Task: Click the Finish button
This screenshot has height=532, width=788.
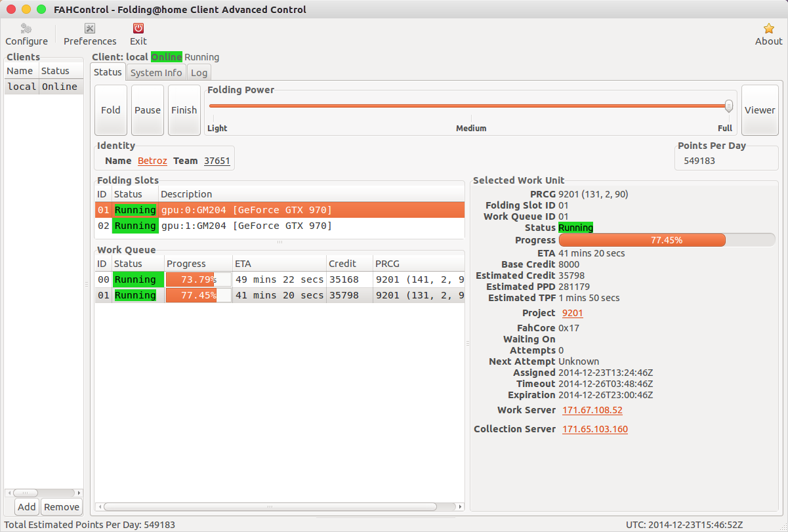Action: [x=184, y=110]
